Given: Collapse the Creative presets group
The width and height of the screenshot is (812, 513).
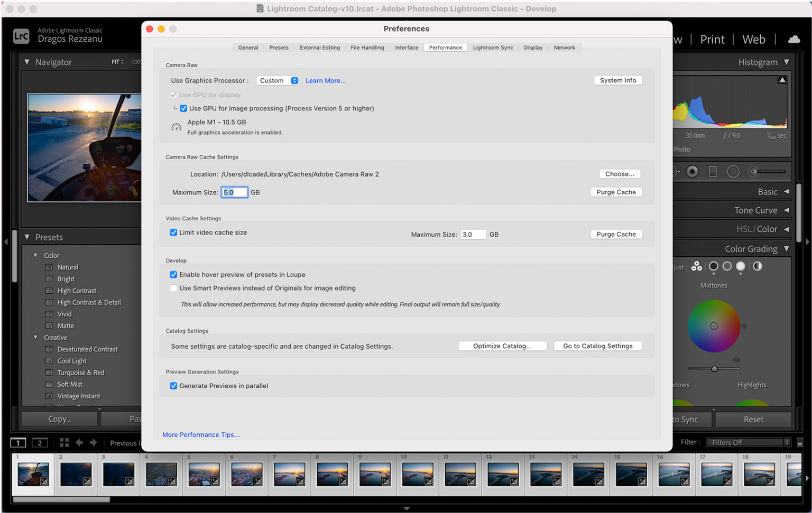Looking at the screenshot, I should point(35,338).
